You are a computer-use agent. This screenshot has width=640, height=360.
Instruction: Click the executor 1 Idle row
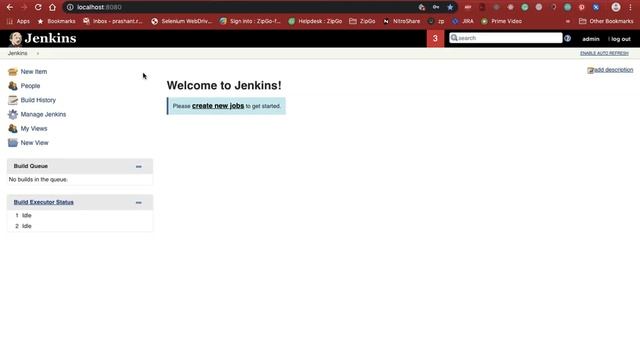coord(80,216)
